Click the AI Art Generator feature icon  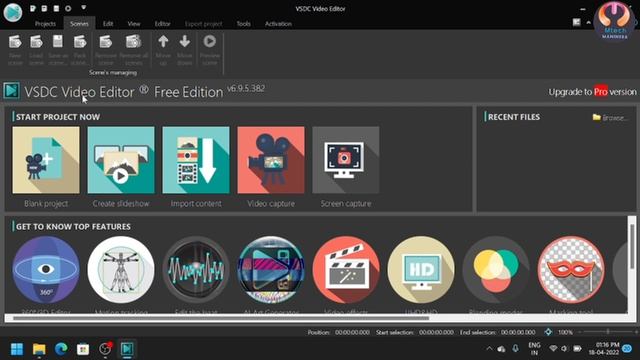click(x=271, y=269)
